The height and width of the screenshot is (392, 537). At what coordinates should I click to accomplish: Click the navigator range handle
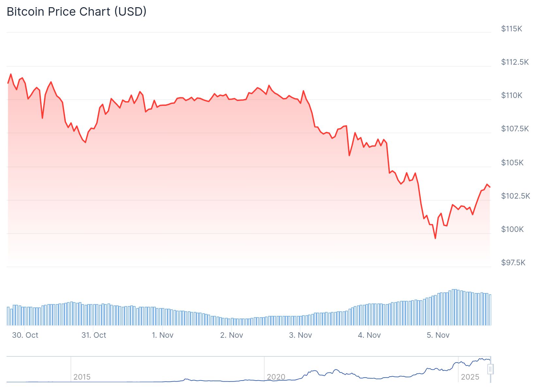pyautogui.click(x=490, y=369)
